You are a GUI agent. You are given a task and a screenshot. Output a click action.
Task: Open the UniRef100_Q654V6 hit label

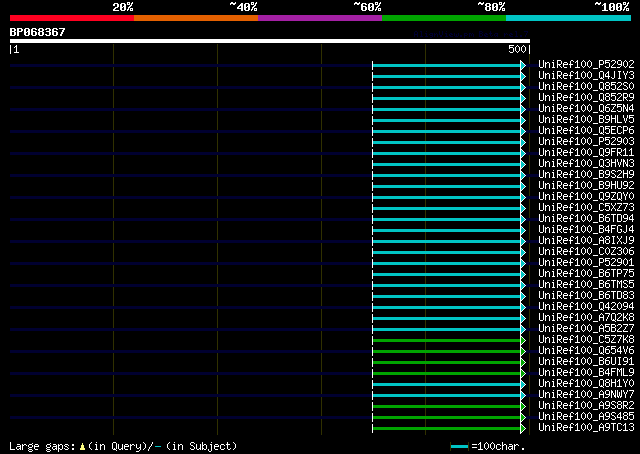pos(586,351)
